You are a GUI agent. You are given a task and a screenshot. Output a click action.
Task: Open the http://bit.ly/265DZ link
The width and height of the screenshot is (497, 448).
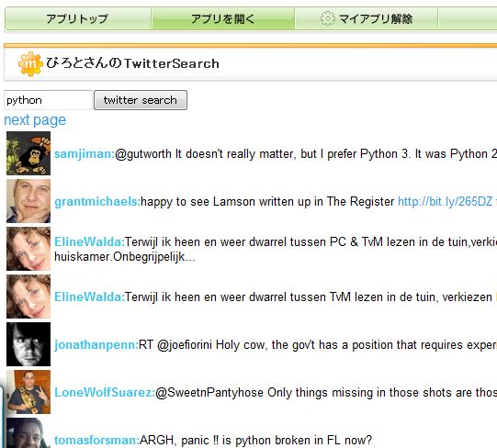(x=445, y=202)
